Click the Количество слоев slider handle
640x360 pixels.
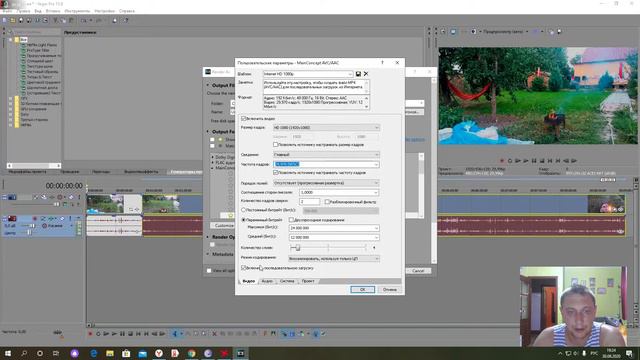point(298,248)
